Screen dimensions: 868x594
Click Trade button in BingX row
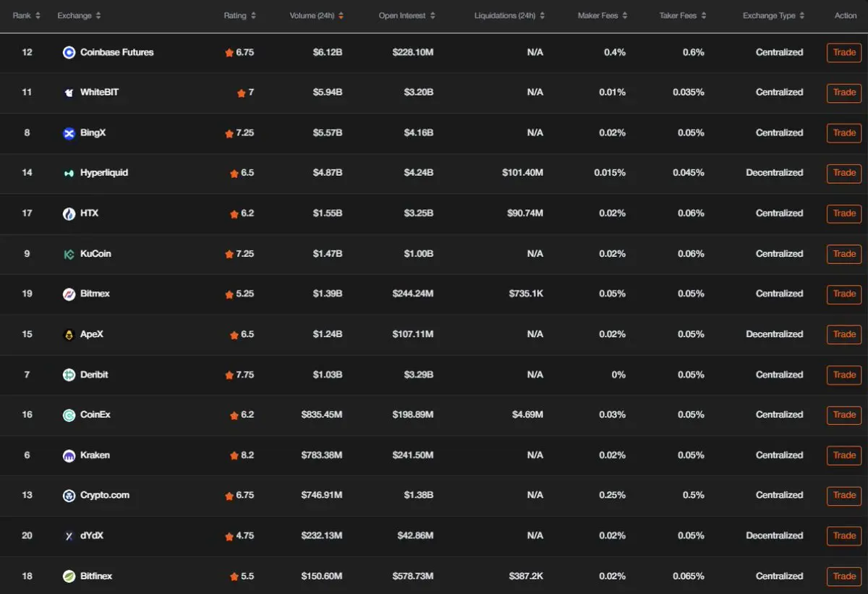(844, 133)
